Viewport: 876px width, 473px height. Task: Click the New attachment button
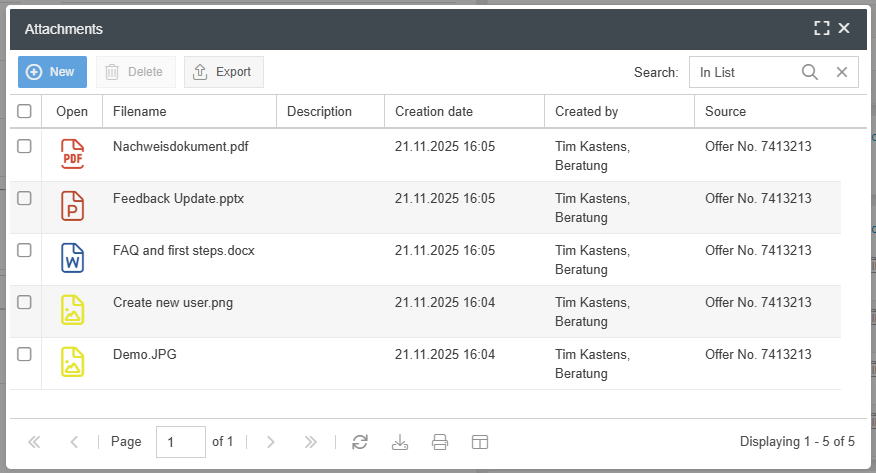tap(52, 72)
